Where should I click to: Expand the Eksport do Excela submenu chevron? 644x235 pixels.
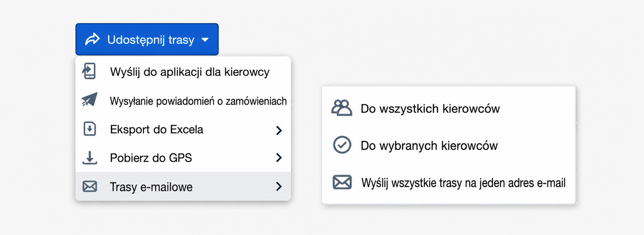tap(279, 130)
